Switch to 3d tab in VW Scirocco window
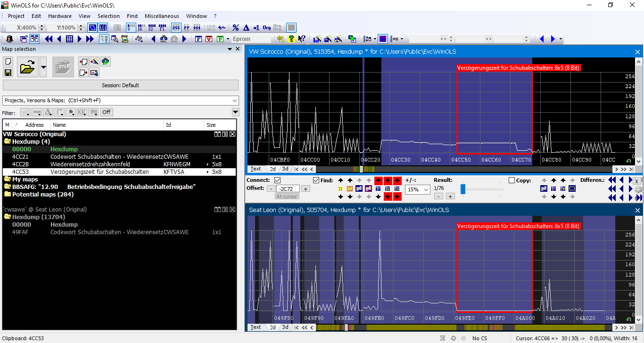The height and width of the screenshot is (343, 644). [285, 169]
